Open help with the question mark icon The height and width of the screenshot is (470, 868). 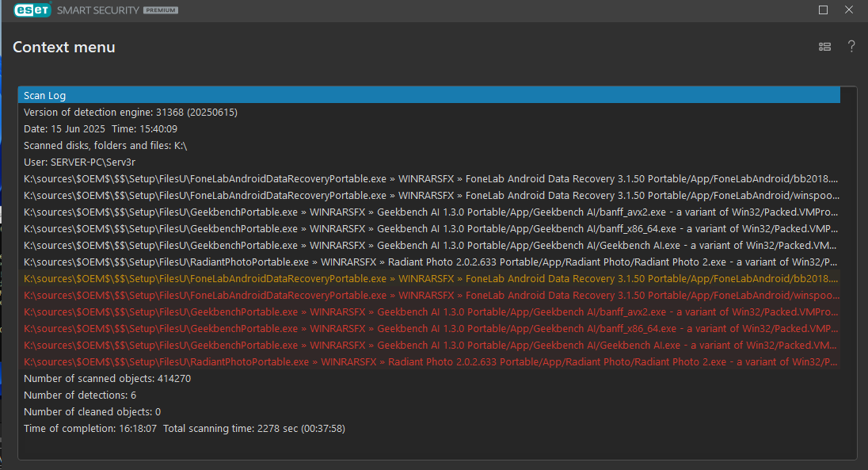[851, 47]
